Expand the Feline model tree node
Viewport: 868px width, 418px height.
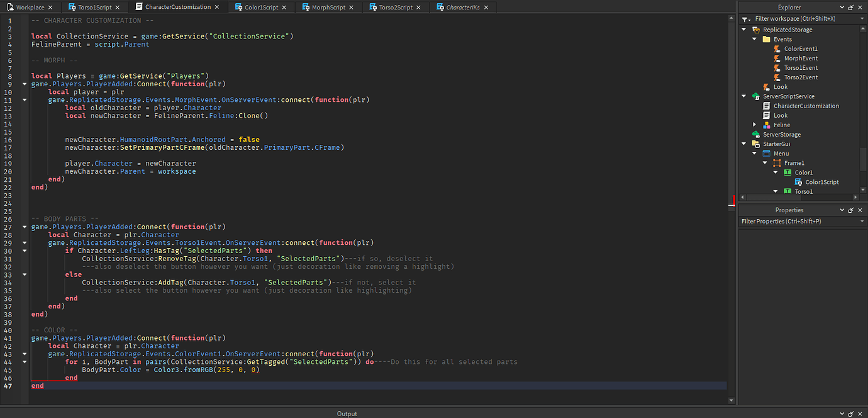tap(755, 125)
